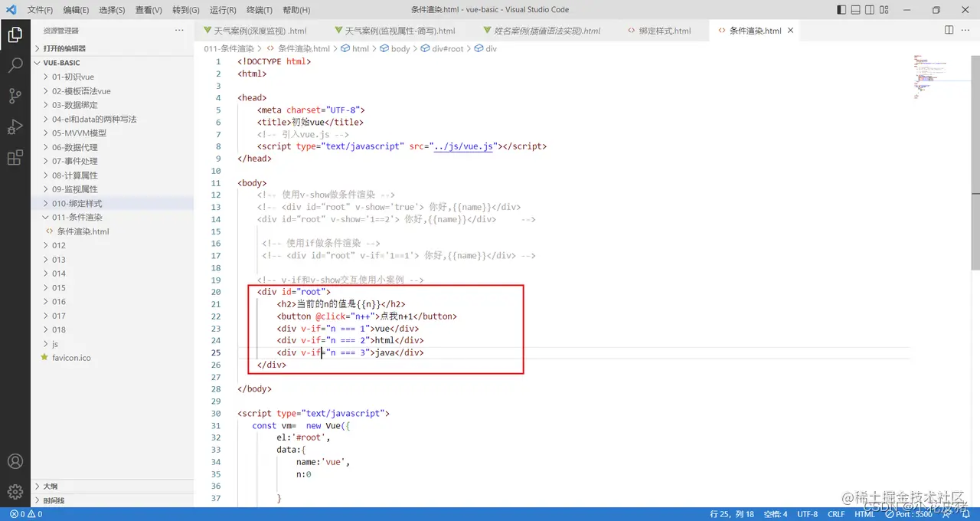The width and height of the screenshot is (980, 521).
Task: Open the 运行(R) menu
Action: point(223,10)
